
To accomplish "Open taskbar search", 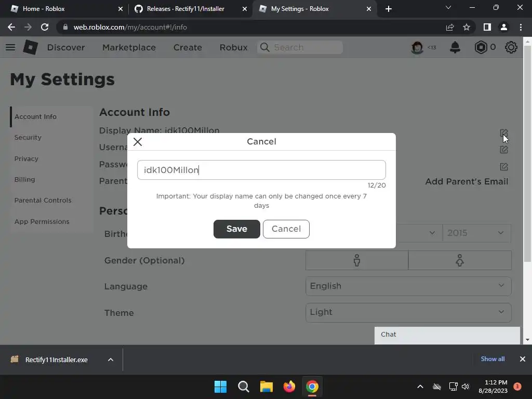I will click(x=244, y=387).
